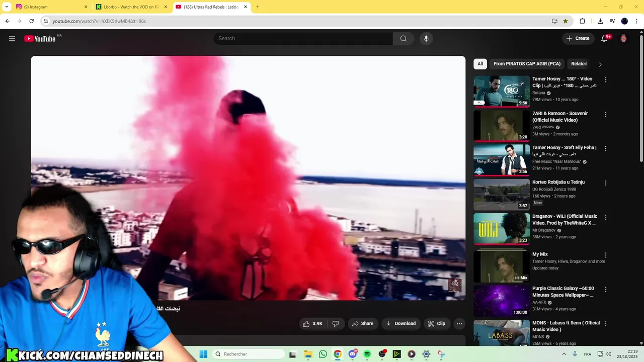Image resolution: width=644 pixels, height=362 pixels.
Task: Open options menu for Korteo Robijaša video
Action: click(606, 183)
